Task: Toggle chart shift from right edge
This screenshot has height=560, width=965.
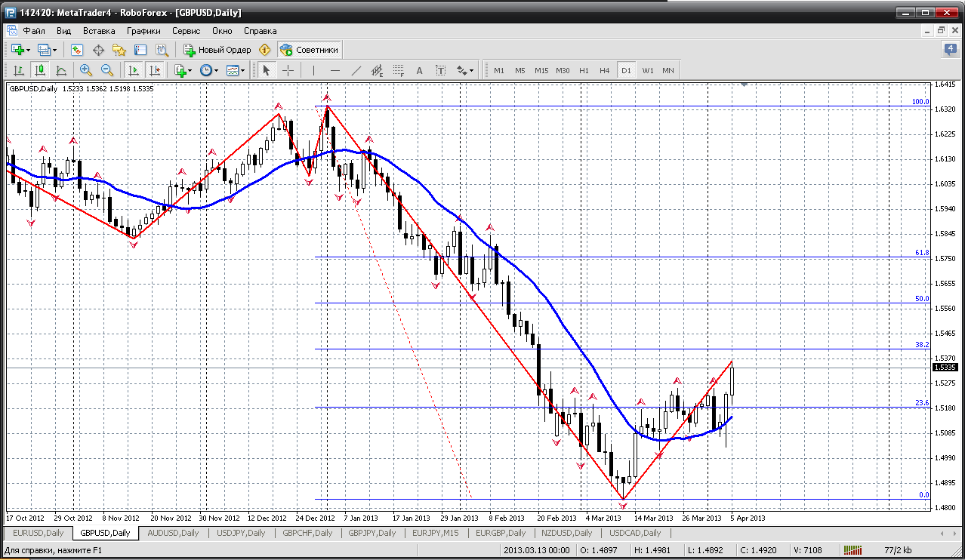Action: (x=155, y=70)
